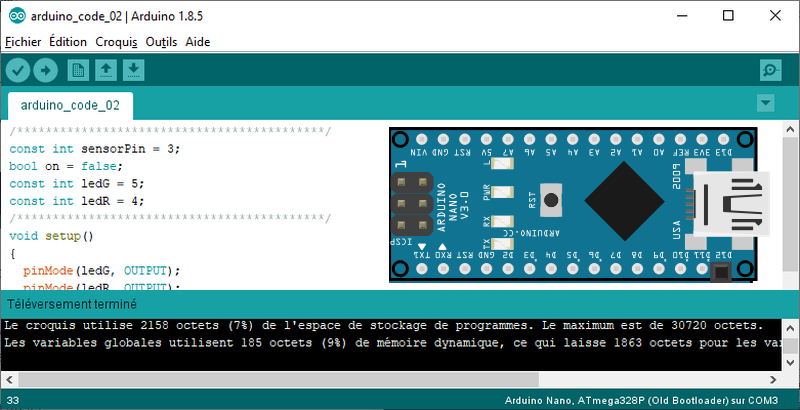Select the arduino_code_02 sketch tab
The image size is (800, 410).
[70, 106]
